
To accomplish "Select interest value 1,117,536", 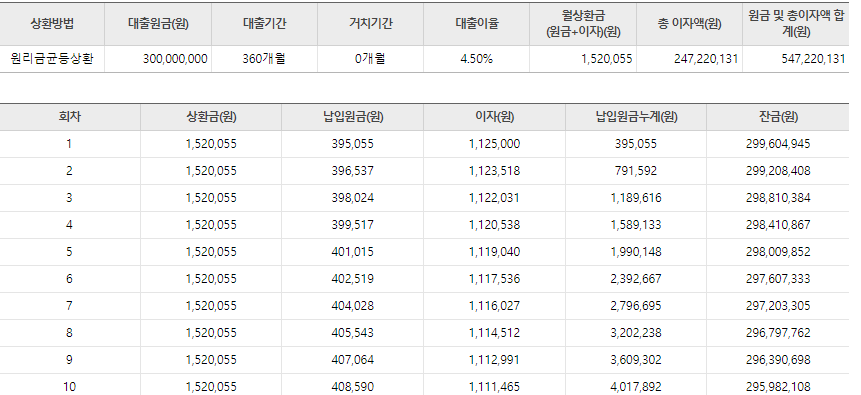I will click(494, 279).
